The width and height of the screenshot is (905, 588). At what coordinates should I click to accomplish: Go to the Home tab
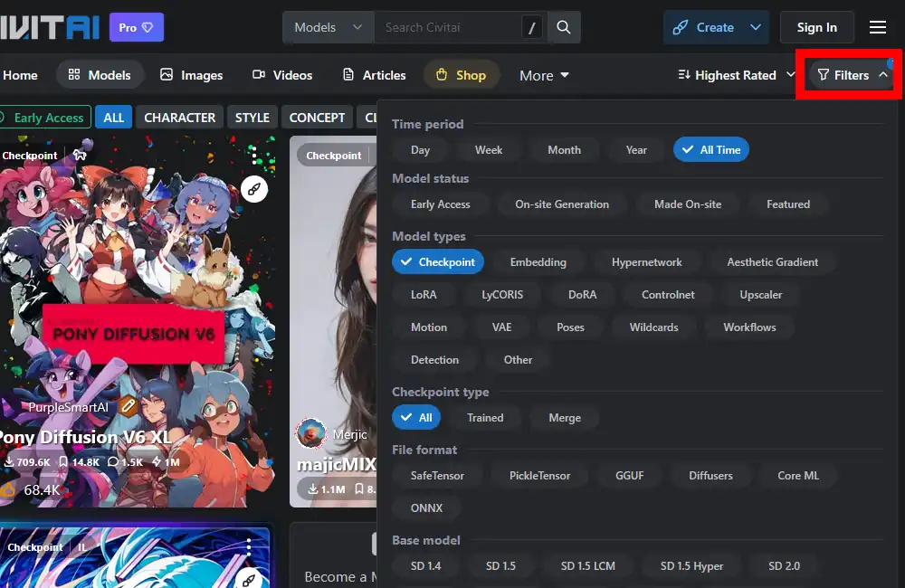point(20,75)
